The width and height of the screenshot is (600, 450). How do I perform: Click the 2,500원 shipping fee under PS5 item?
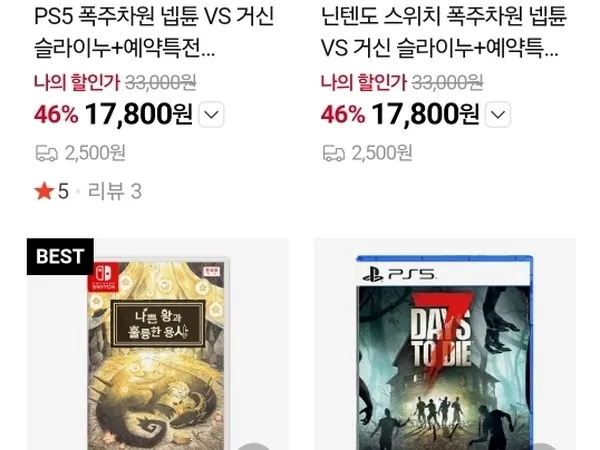pyautogui.click(x=95, y=153)
